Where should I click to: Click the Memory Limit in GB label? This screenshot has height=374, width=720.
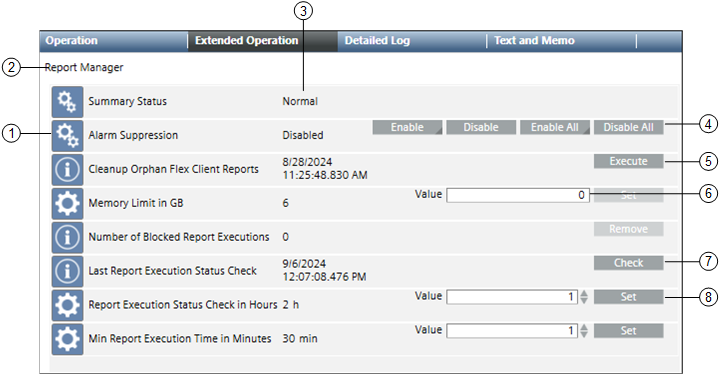(136, 203)
